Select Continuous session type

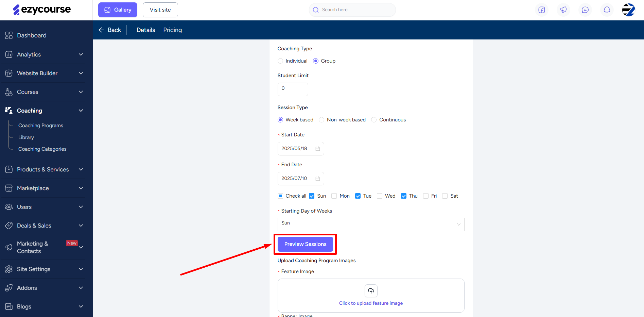[374, 120]
